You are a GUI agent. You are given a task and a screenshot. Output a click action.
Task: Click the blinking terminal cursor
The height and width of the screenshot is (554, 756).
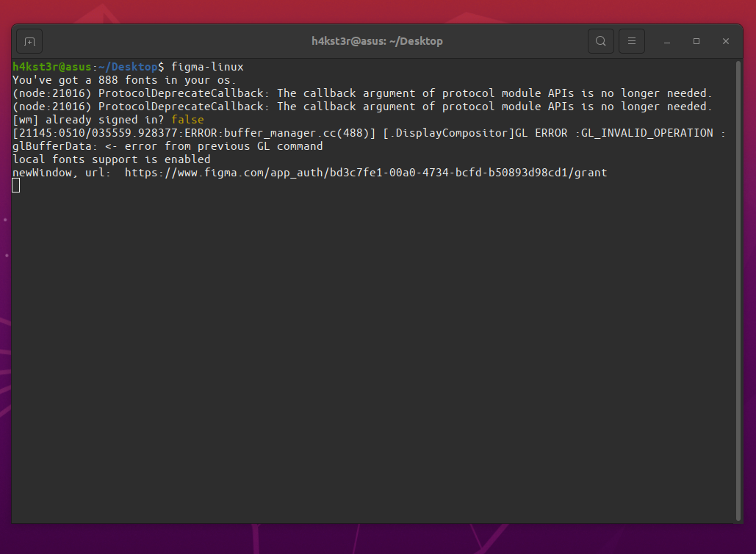pos(15,186)
